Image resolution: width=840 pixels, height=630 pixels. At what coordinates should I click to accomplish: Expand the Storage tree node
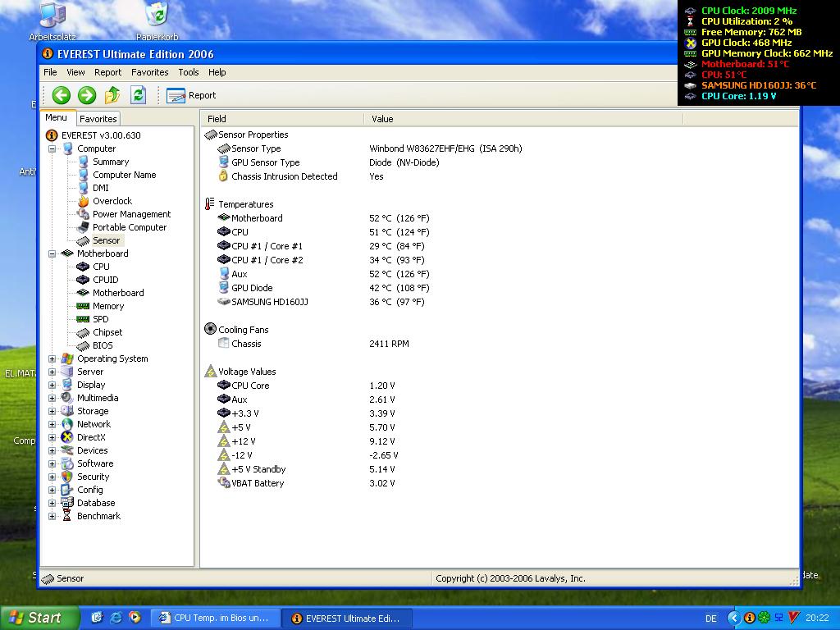tap(52, 412)
